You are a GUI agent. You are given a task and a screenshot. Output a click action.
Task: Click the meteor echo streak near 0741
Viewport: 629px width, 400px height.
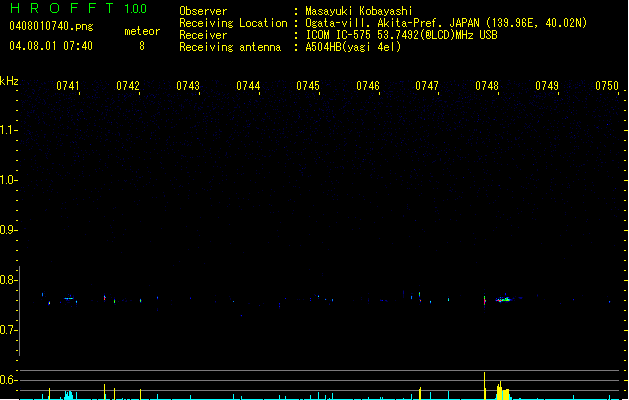click(69, 298)
